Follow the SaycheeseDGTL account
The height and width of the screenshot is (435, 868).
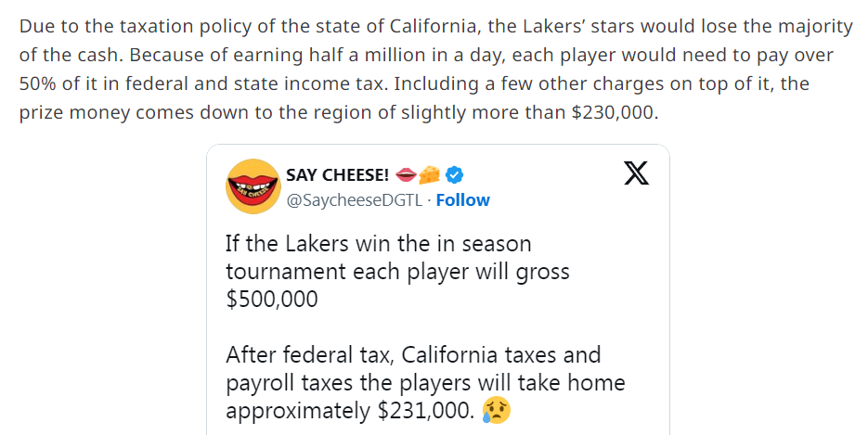[462, 199]
